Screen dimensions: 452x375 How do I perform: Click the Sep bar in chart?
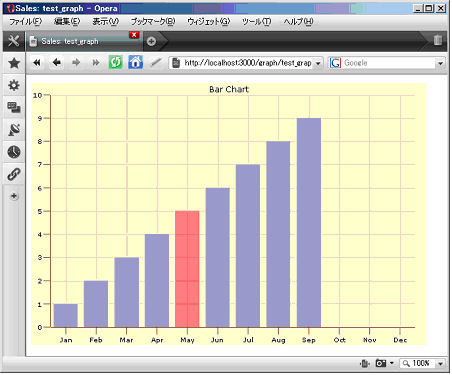point(309,223)
